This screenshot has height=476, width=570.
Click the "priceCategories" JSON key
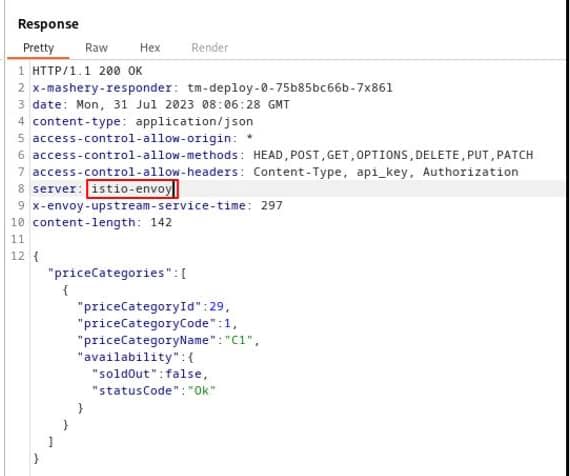pyautogui.click(x=109, y=273)
